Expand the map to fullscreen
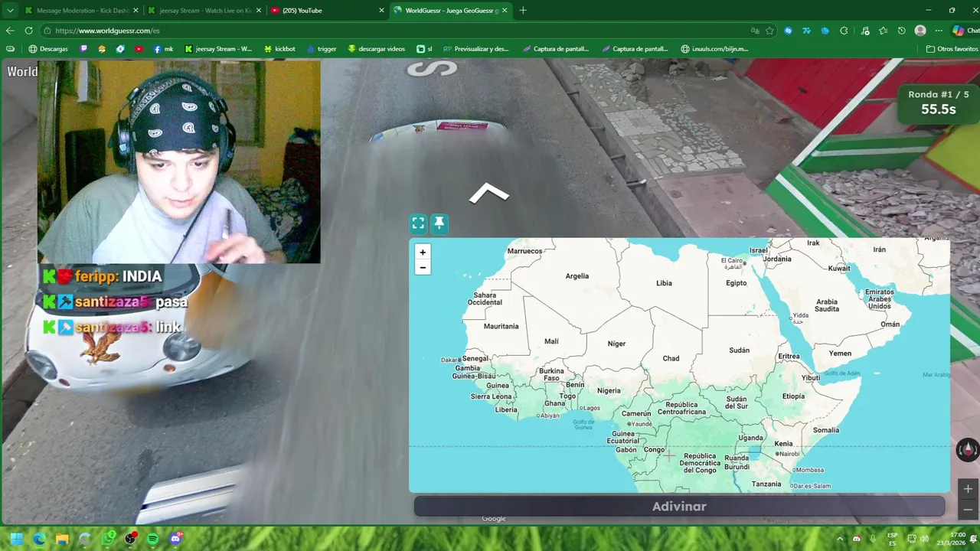Viewport: 980px width, 551px height. [x=418, y=223]
